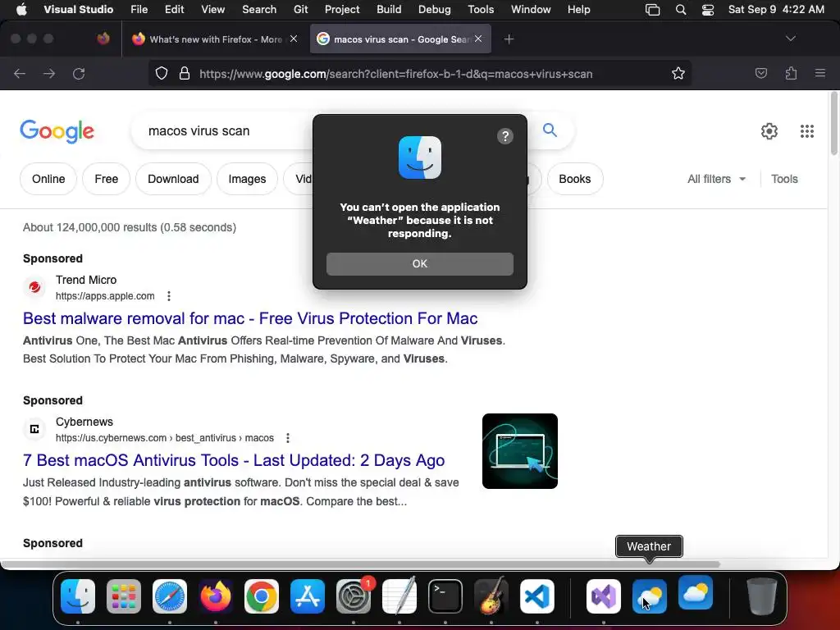Viewport: 840px width, 630px height.
Task: Filter results by Download chip
Action: tap(173, 179)
